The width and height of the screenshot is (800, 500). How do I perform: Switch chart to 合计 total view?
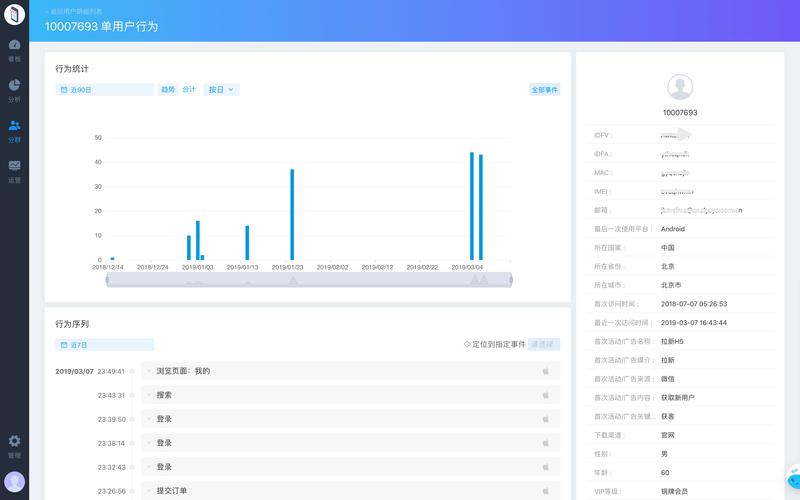pos(189,90)
